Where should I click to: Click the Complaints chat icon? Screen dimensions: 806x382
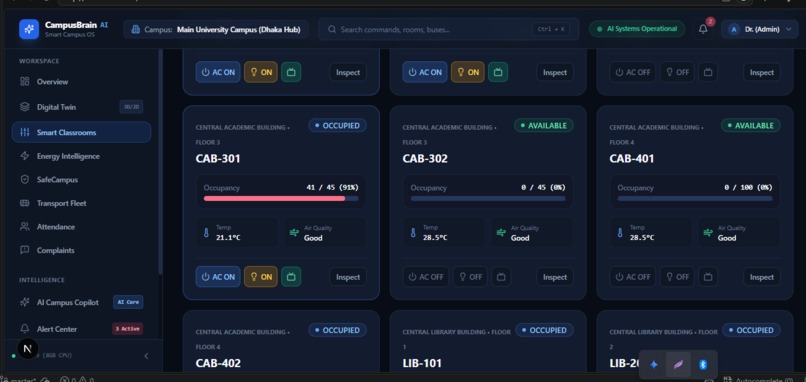(x=25, y=250)
